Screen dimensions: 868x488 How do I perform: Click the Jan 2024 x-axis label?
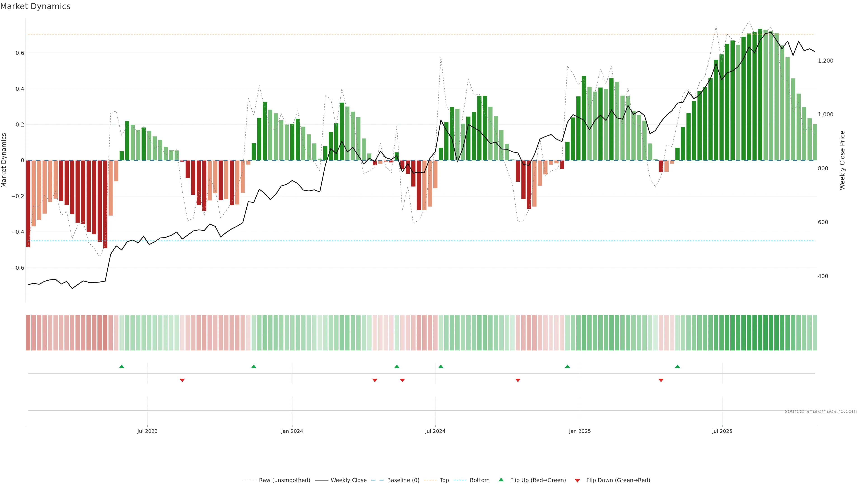(x=292, y=431)
